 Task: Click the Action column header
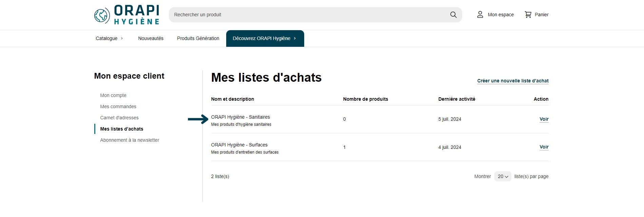point(541,99)
